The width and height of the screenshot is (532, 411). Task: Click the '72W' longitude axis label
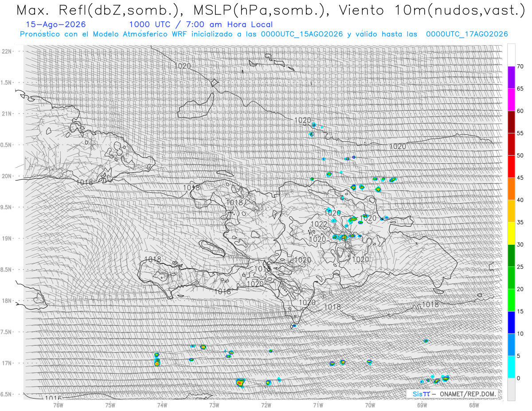click(x=266, y=404)
